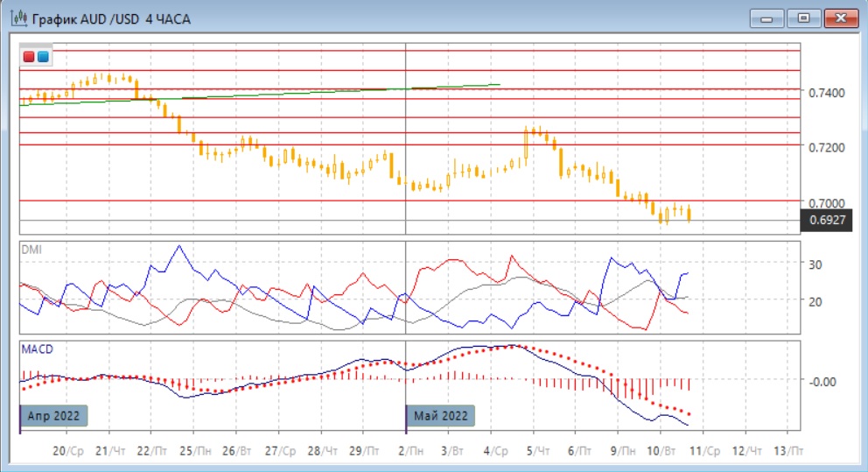
Task: Click the 25/Пн date on time axis
Action: 196,452
